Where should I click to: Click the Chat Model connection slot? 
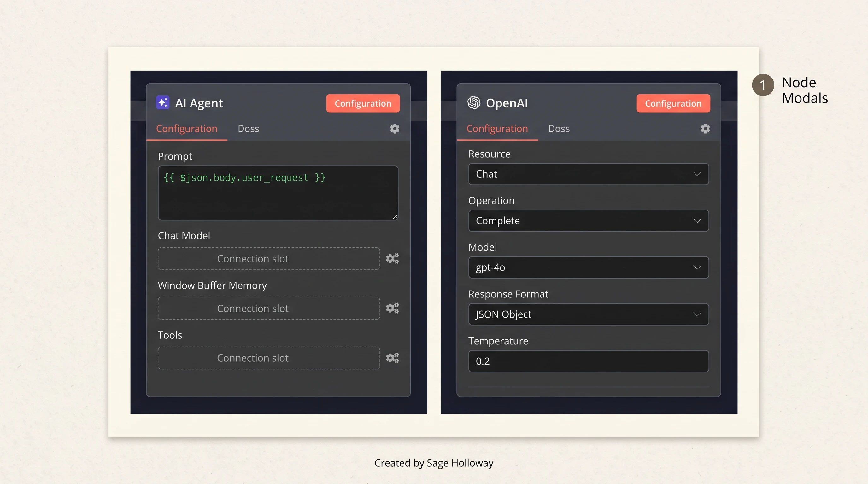[x=269, y=258]
